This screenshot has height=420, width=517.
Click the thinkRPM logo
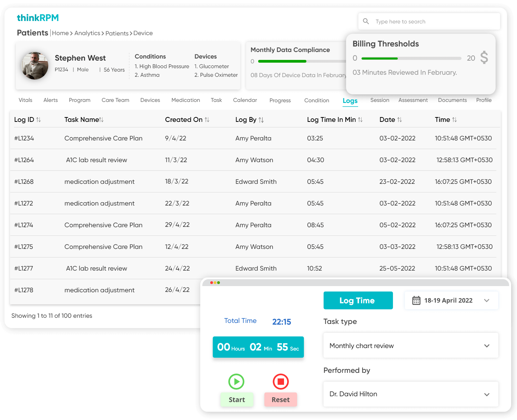(38, 18)
